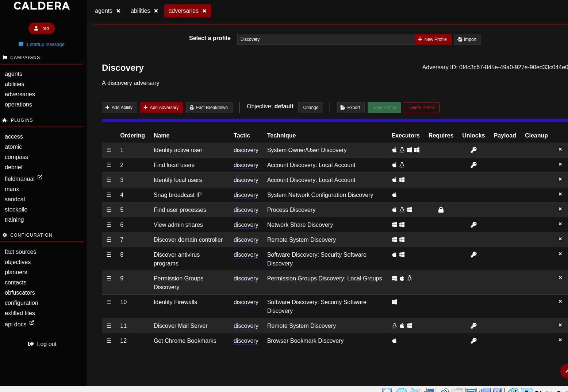Remove Identify active user ability with X

[560, 149]
